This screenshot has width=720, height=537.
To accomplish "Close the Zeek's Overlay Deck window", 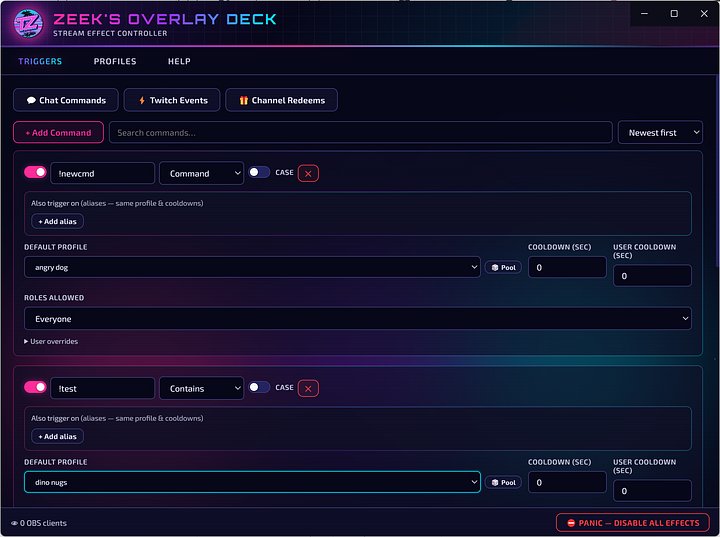I will pos(704,13).
